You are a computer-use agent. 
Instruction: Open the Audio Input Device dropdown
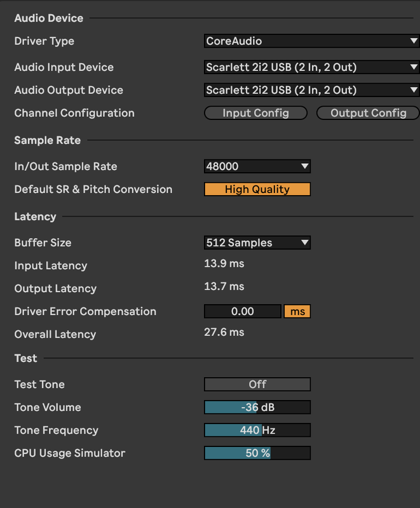coord(312,67)
